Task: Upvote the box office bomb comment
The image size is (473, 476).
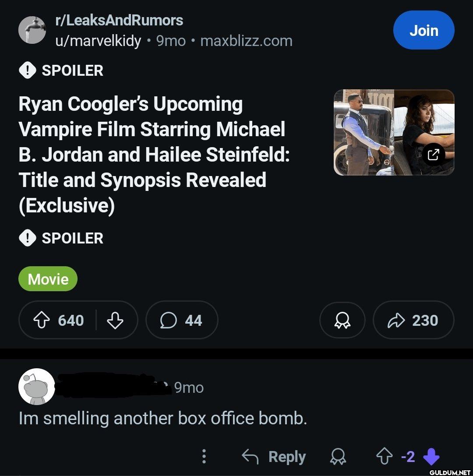Action: tap(385, 457)
